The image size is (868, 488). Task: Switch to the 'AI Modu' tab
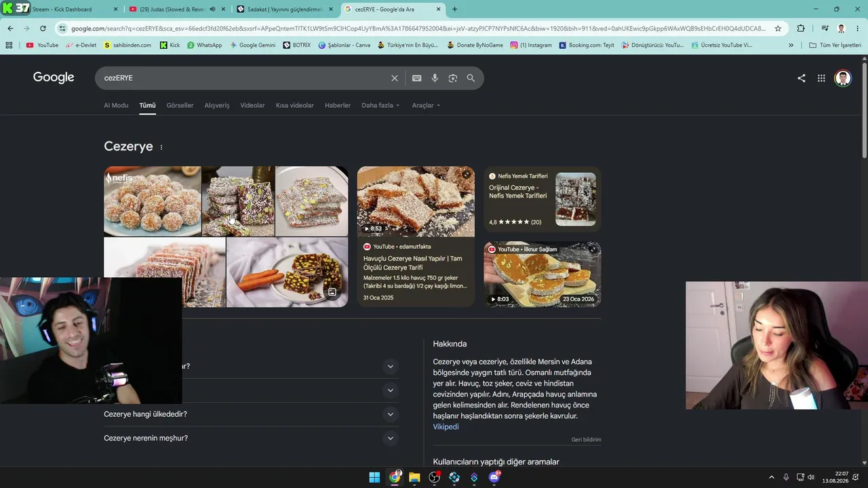tap(116, 105)
